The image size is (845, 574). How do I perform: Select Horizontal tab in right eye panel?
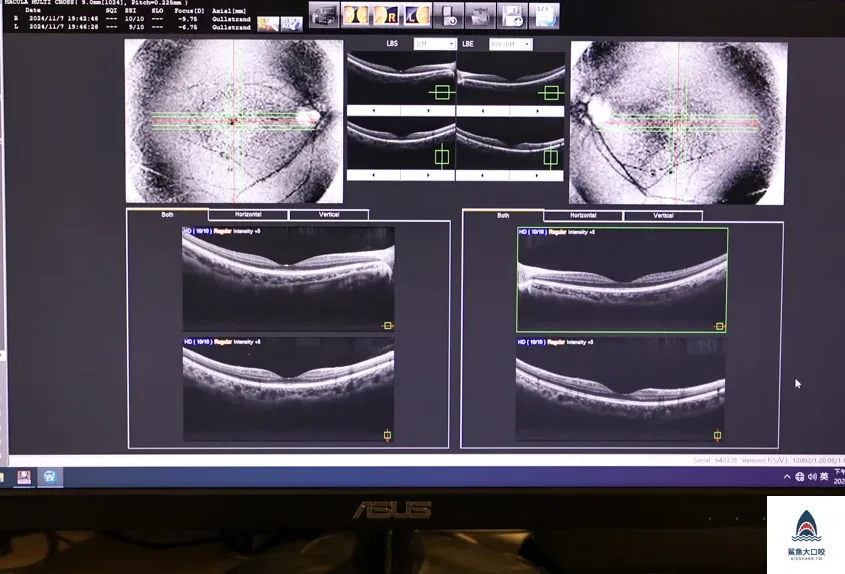click(x=583, y=216)
